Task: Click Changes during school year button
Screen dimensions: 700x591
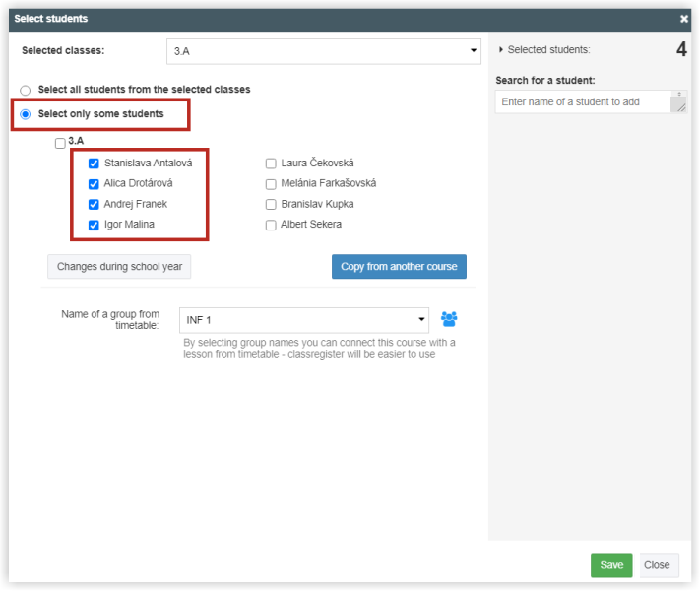Action: pyautogui.click(x=119, y=267)
